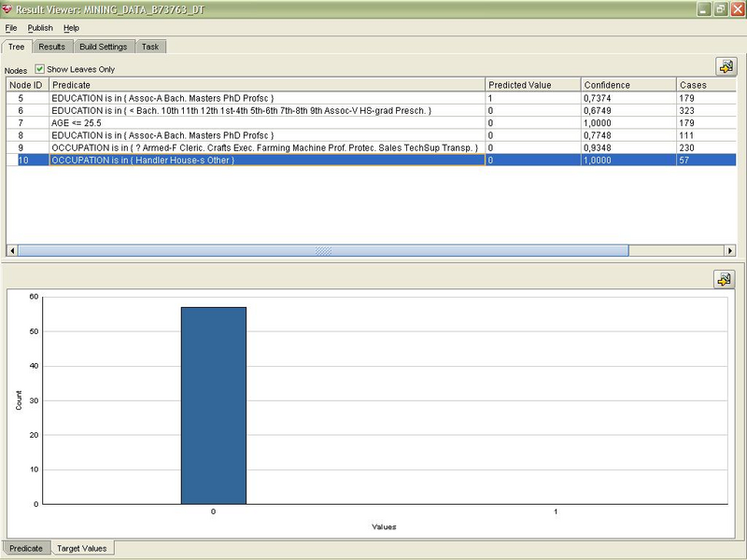Viewport: 747px width, 560px height.
Task: Switch to the Results tab
Action: point(52,47)
